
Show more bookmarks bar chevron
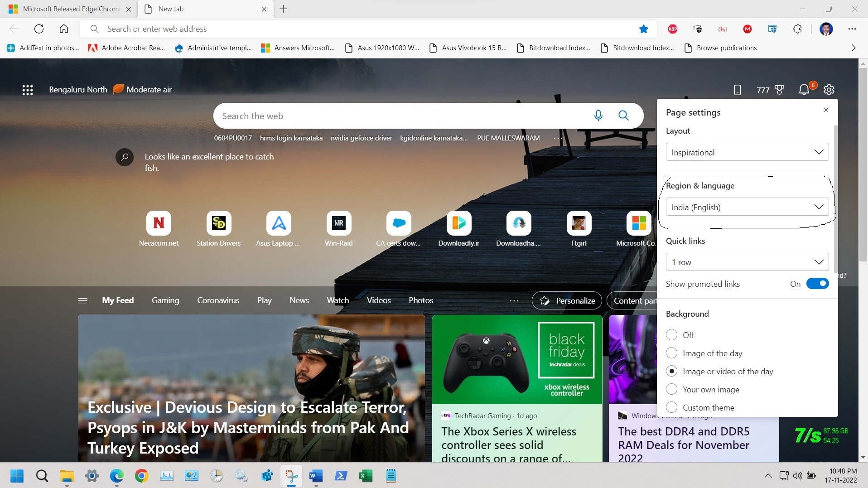tap(854, 48)
